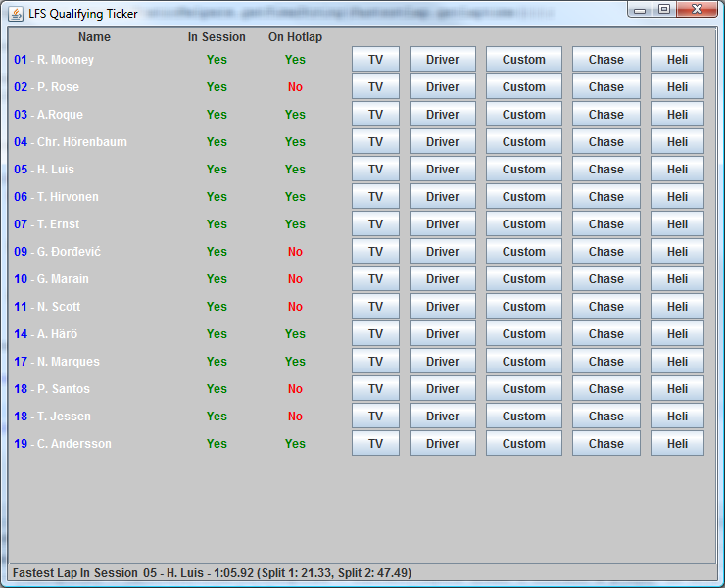Click Chase button in A. Härö row
This screenshot has width=725, height=588.
point(606,333)
